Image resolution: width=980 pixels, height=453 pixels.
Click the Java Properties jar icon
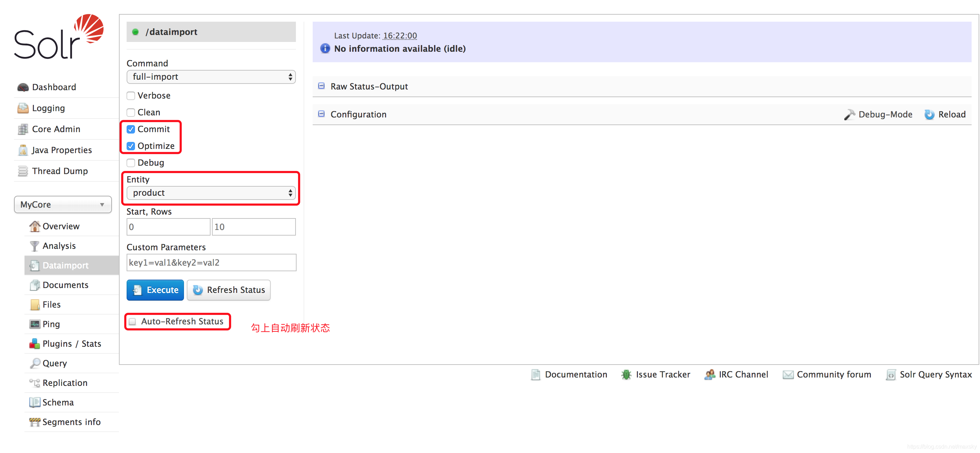[23, 150]
